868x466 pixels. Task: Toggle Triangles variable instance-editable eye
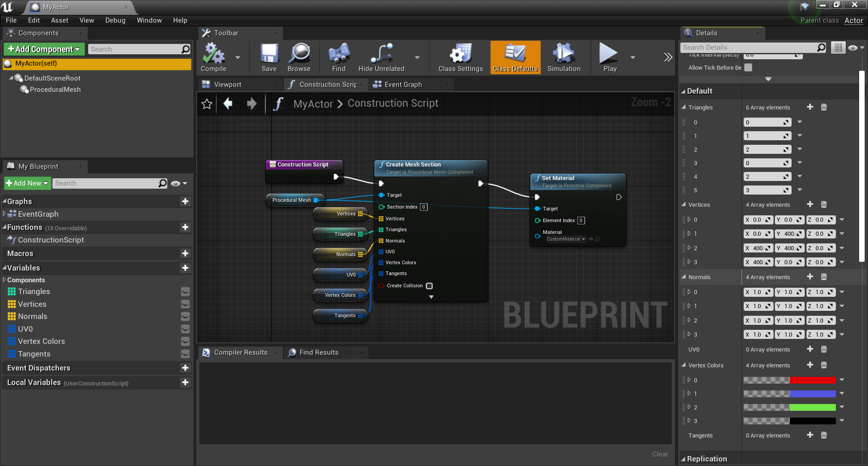(x=185, y=291)
